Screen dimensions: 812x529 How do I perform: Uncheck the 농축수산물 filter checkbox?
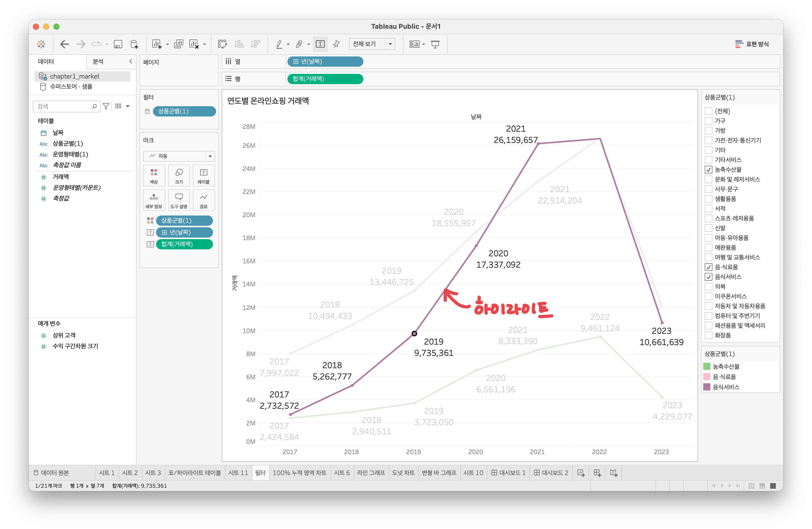[x=708, y=170]
